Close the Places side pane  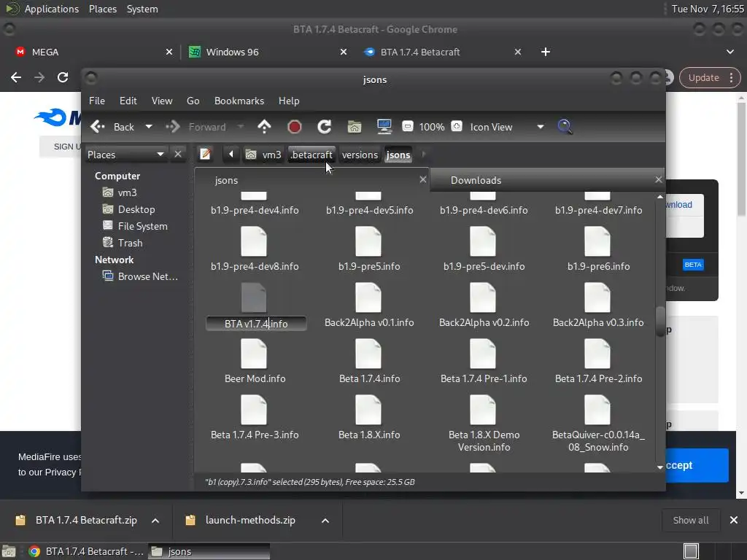point(178,155)
